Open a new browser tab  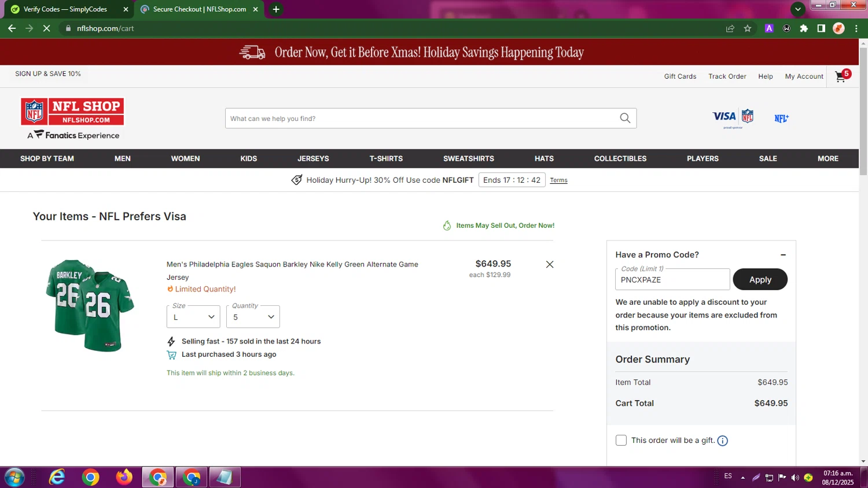pyautogui.click(x=276, y=9)
